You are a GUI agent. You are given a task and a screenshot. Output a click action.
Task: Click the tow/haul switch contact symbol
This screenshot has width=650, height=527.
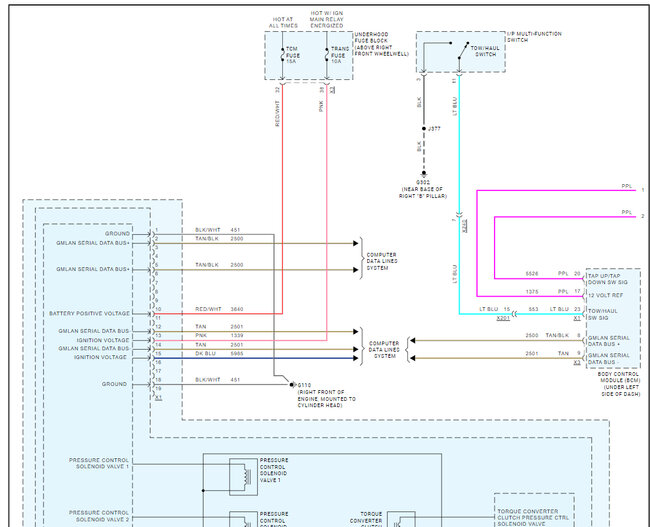pos(463,51)
